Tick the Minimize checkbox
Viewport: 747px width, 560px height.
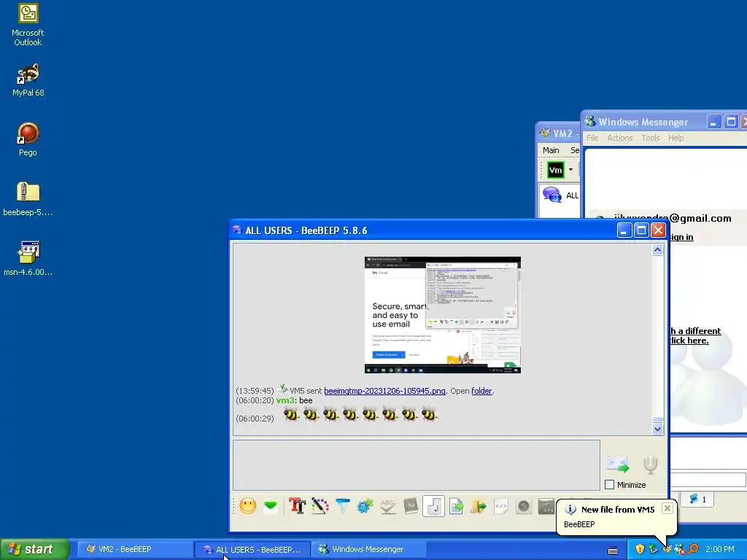(609, 485)
